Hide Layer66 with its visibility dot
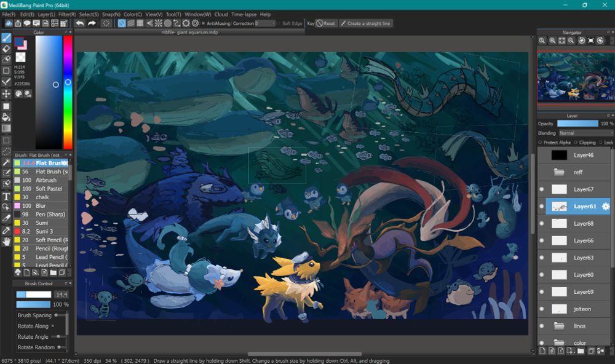Image resolution: width=615 pixels, height=364 pixels. click(x=542, y=240)
